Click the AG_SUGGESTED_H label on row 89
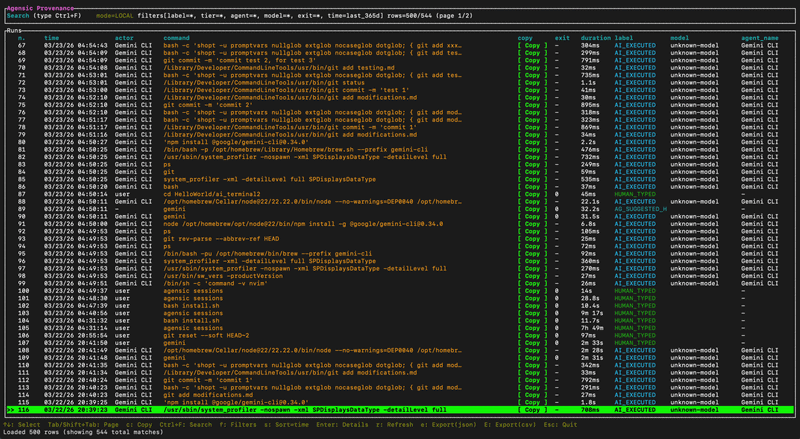Image resolution: width=800 pixels, height=439 pixels. (640, 209)
